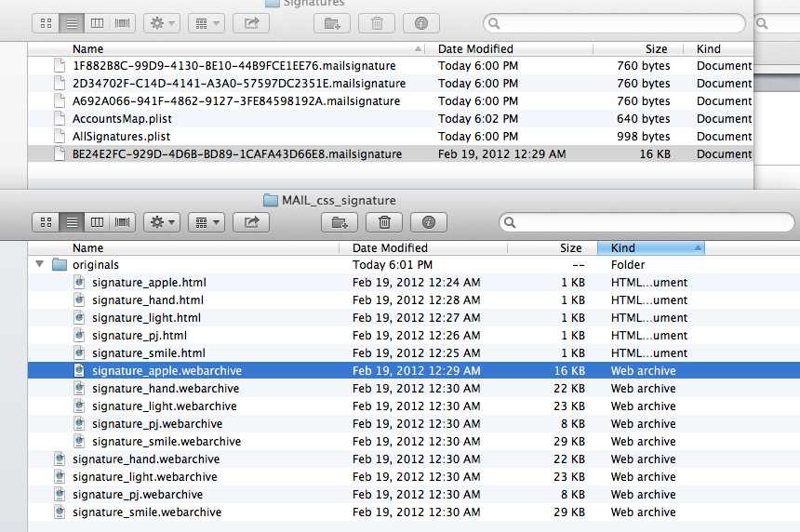Image resolution: width=800 pixels, height=532 pixels.
Task: Select signature_light.html file
Action: coord(414,318)
